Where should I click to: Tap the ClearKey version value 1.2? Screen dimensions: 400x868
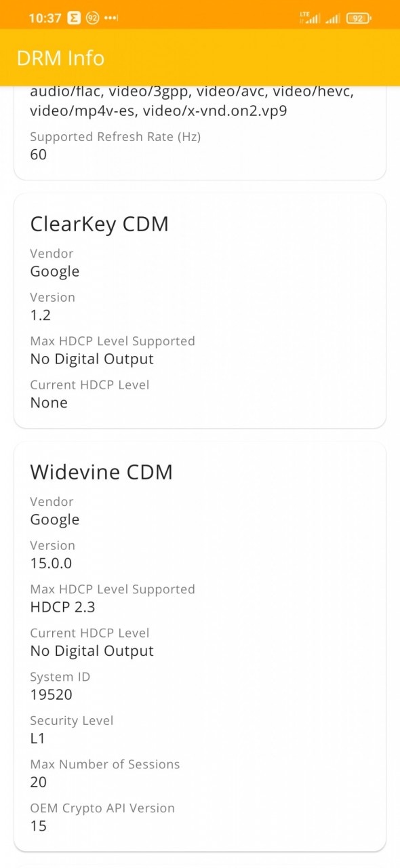tap(40, 315)
